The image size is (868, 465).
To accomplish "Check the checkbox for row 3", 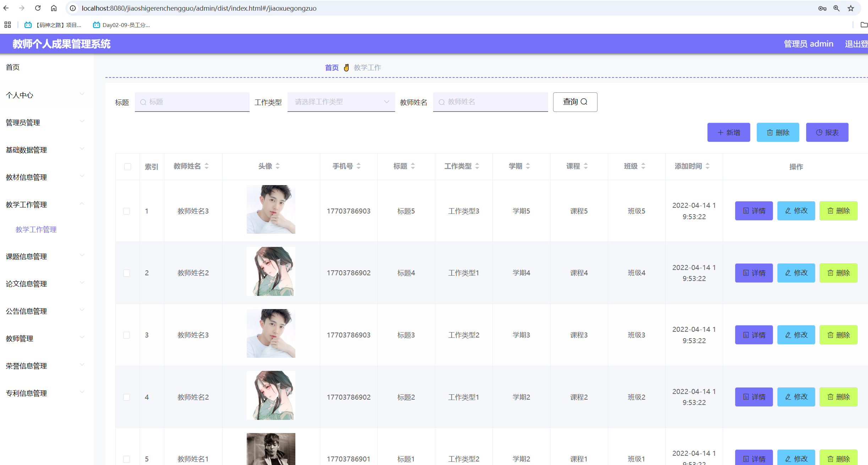I will tap(127, 335).
